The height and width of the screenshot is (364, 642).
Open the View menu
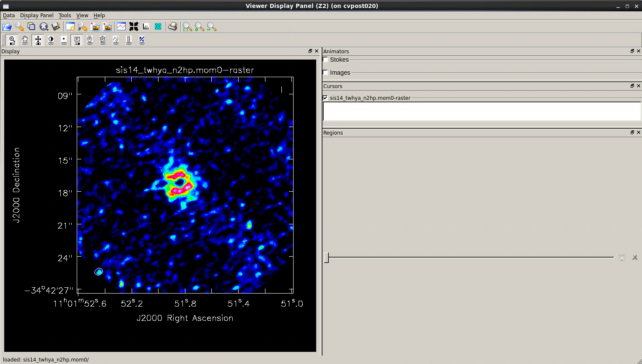pos(82,15)
